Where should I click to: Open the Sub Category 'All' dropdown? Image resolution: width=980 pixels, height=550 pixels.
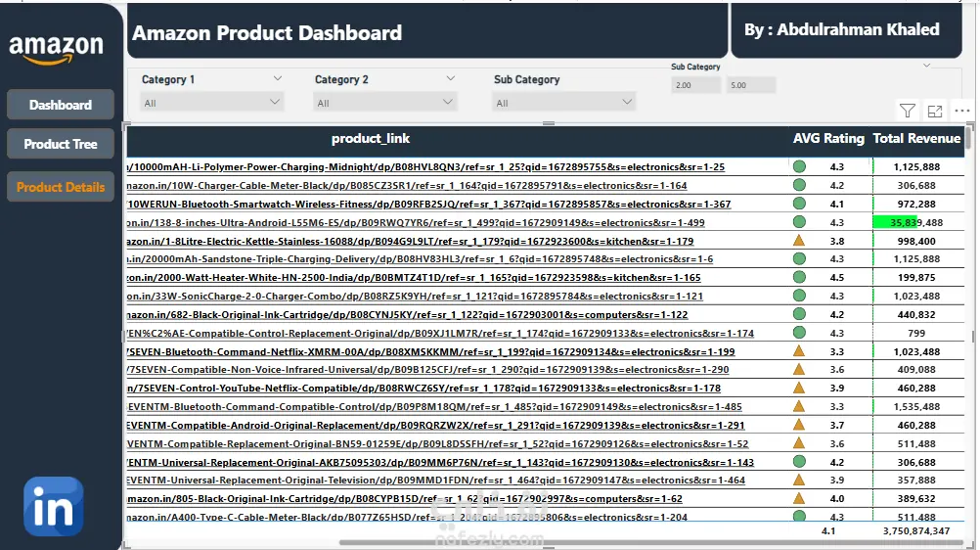(564, 102)
